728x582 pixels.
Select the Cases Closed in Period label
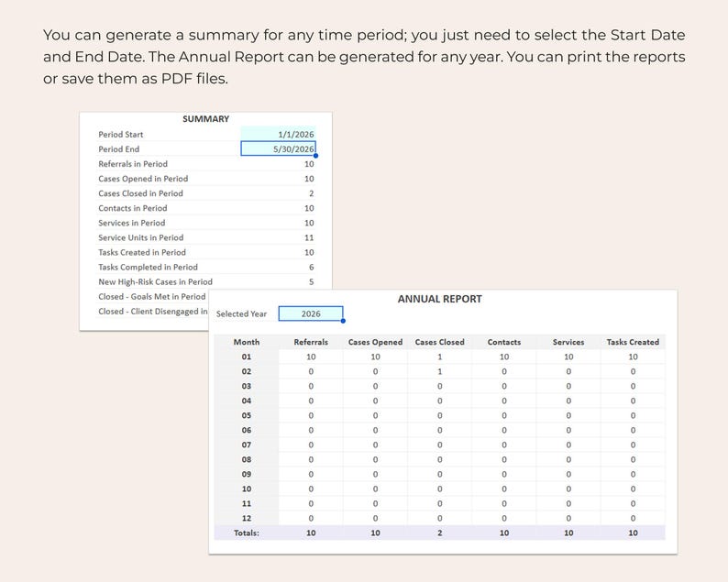[x=140, y=193]
